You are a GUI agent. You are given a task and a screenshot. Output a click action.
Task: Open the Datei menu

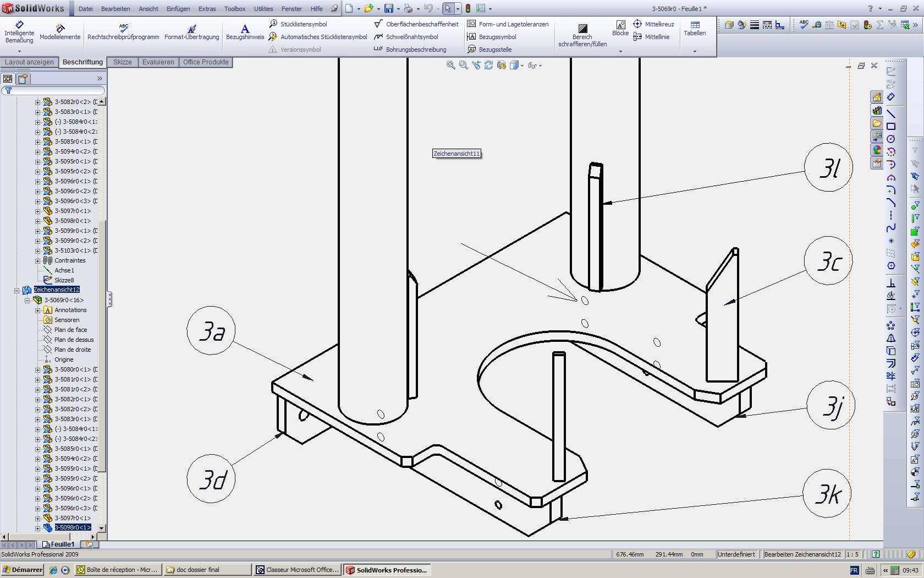(x=85, y=9)
